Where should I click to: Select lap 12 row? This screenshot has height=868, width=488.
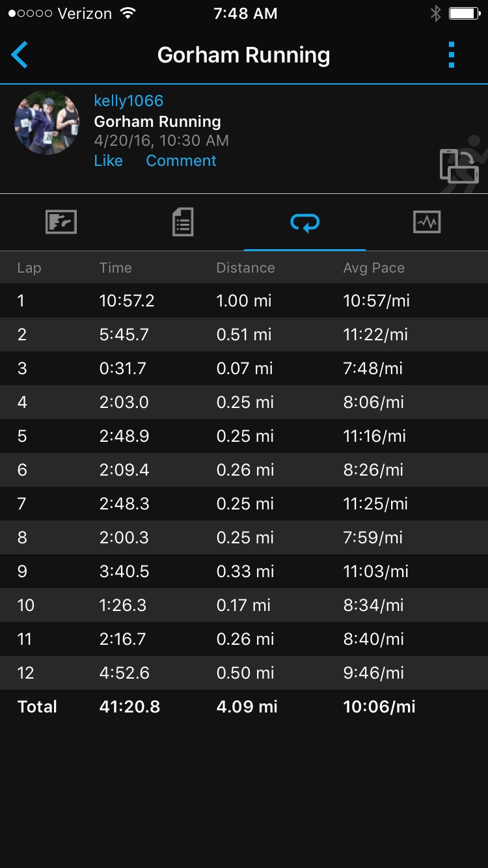244,673
